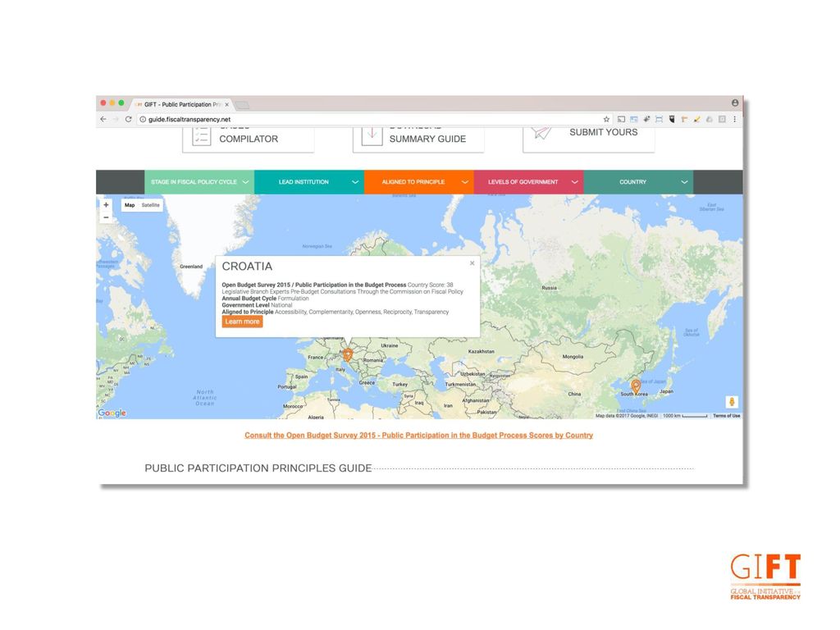Open the Chrome three-dot menu
Screen dimensions: 840x630
(735, 119)
